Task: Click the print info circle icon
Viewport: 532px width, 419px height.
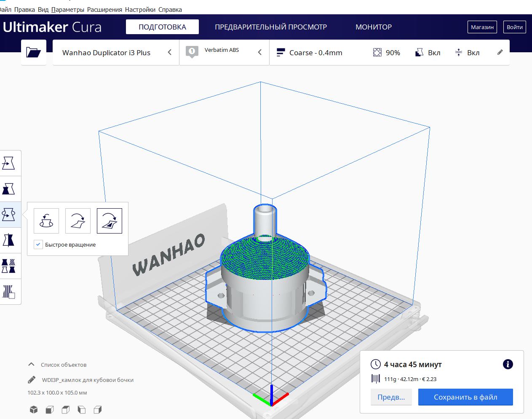Action: [x=508, y=364]
